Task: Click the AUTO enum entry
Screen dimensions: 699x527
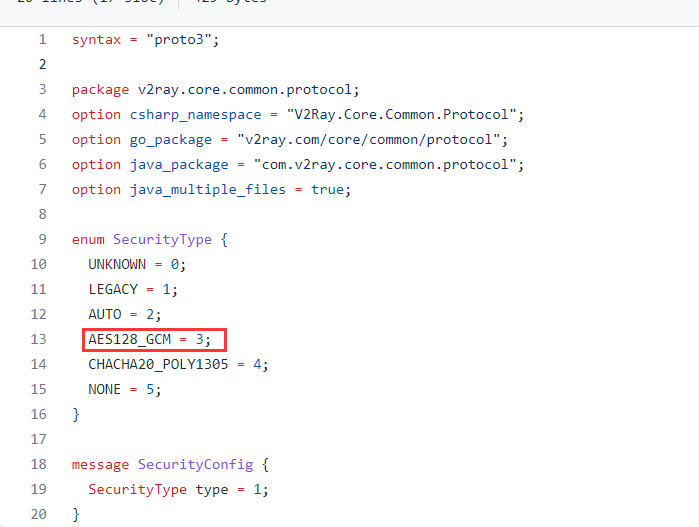Action: 105,314
